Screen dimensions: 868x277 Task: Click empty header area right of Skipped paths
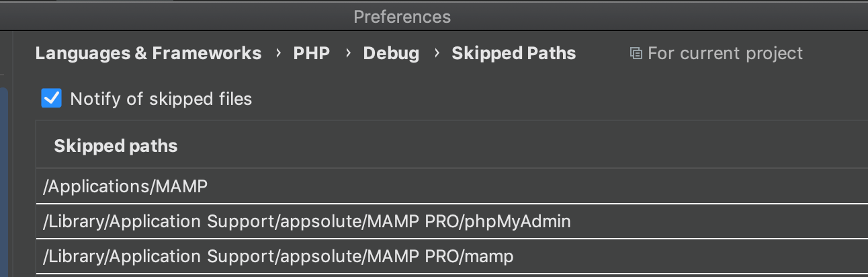coord(524,145)
